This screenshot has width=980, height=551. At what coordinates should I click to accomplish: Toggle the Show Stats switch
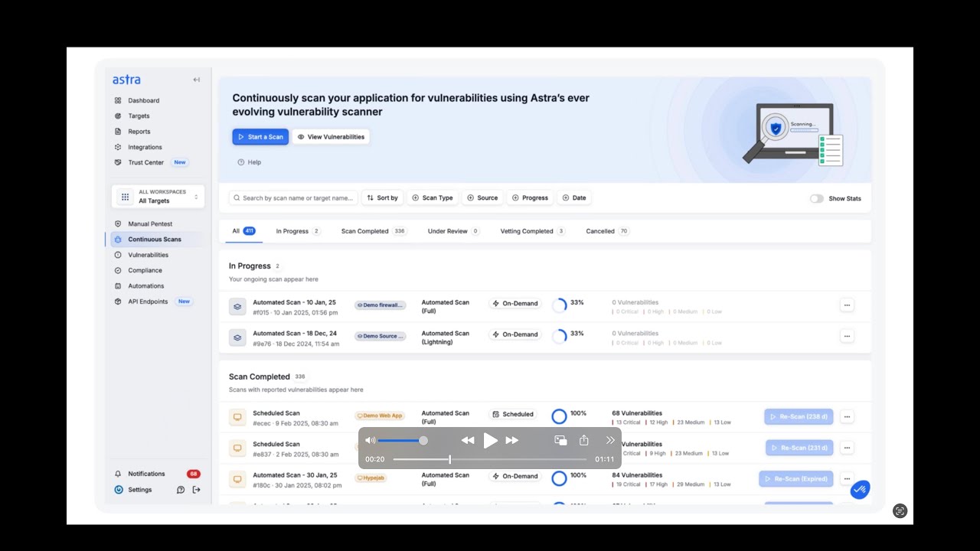(x=817, y=198)
